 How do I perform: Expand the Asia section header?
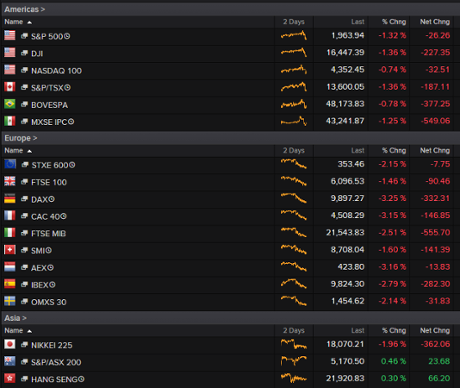15,318
